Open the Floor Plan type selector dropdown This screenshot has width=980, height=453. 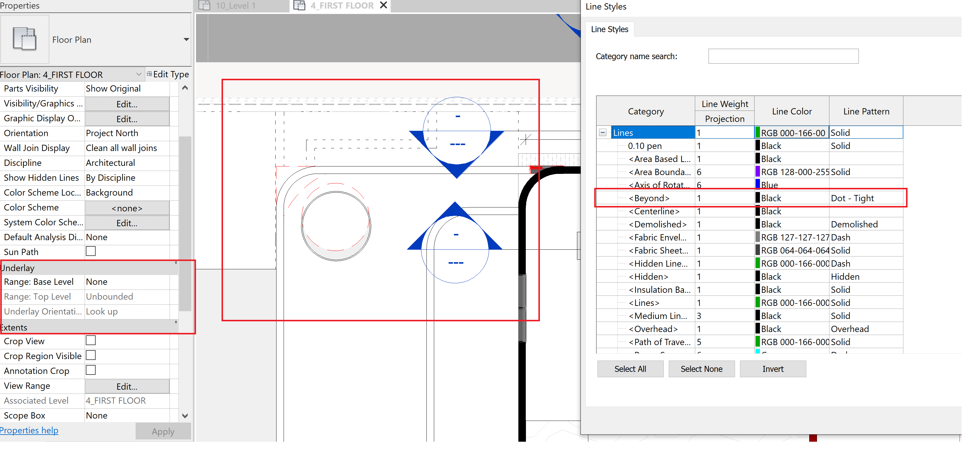(x=186, y=40)
